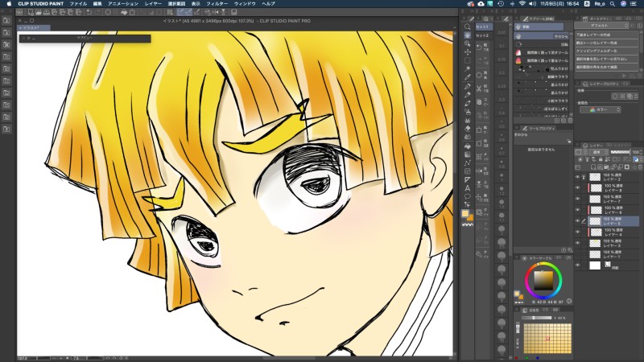Click the auto action Play button

click(x=625, y=76)
